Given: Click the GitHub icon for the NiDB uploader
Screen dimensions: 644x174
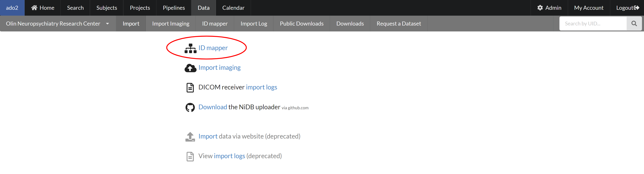Looking at the screenshot, I should 190,107.
